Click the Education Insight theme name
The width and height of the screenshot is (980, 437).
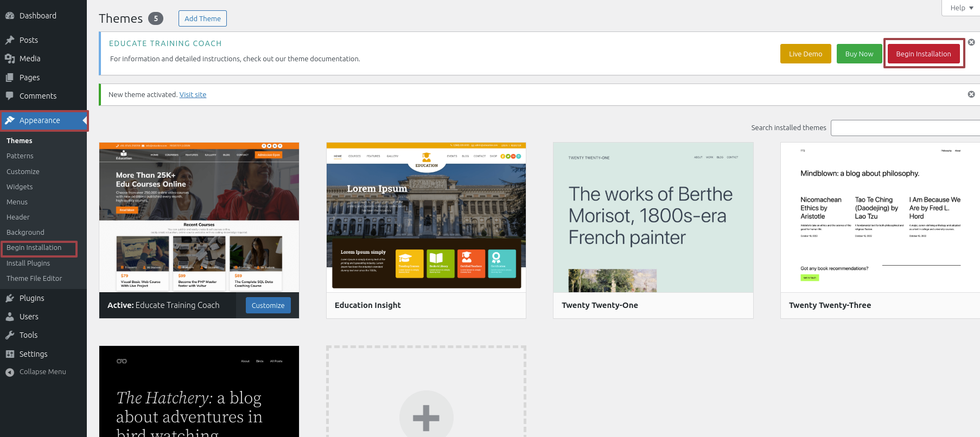point(368,305)
